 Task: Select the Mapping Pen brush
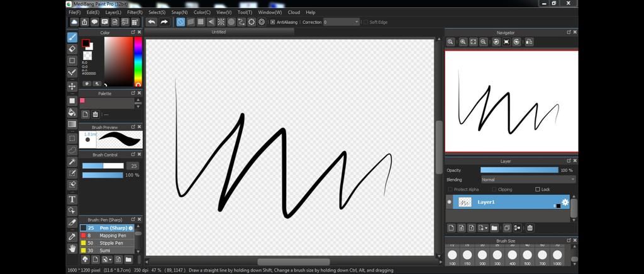pos(107,236)
